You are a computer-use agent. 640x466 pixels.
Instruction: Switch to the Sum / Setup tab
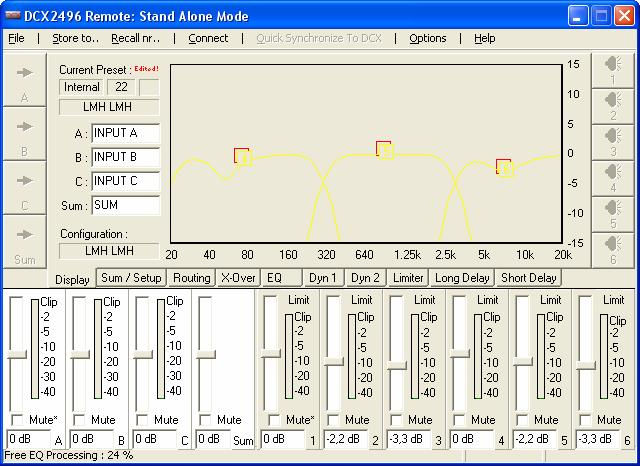131,278
